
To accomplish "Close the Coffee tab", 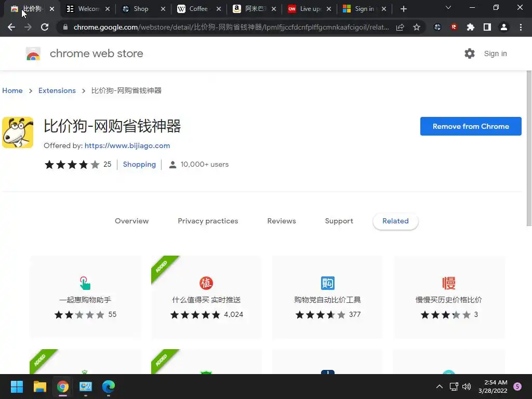I will (219, 9).
